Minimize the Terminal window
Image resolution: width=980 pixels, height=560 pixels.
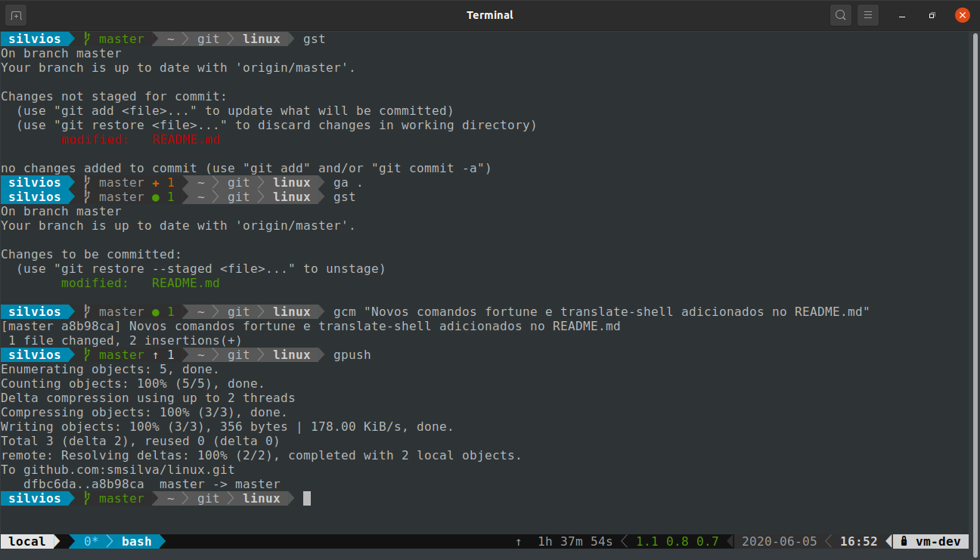pyautogui.click(x=902, y=15)
